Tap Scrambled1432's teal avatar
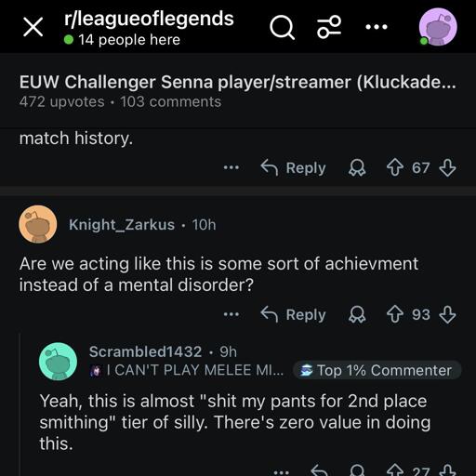The height and width of the screenshot is (476, 476). pos(58,362)
